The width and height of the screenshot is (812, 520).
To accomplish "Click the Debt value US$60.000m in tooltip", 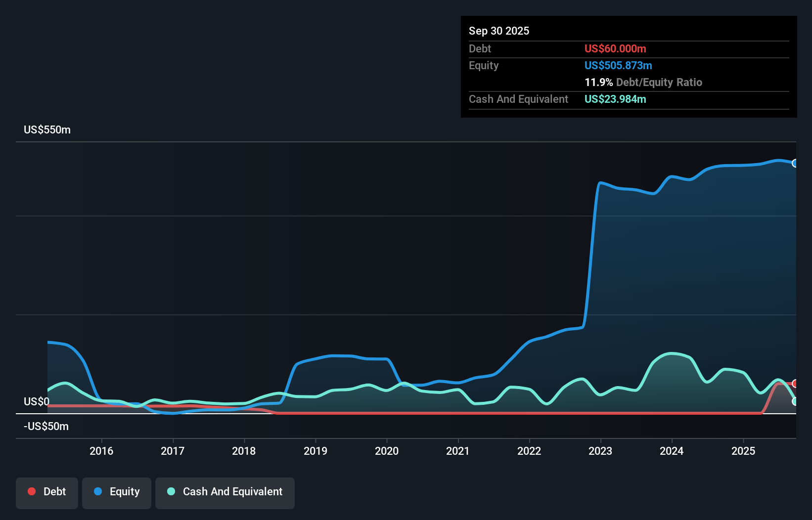I will [x=615, y=48].
